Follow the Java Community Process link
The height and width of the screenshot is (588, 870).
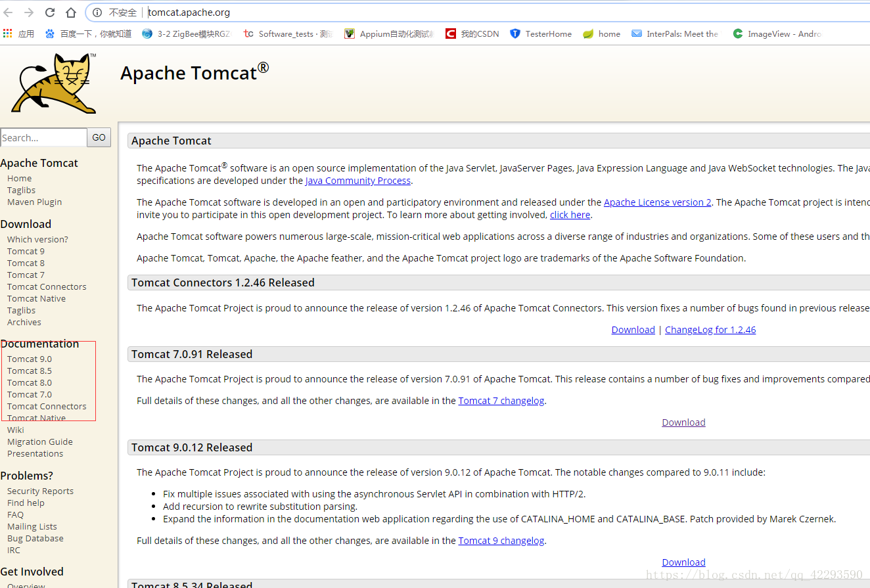tap(358, 180)
